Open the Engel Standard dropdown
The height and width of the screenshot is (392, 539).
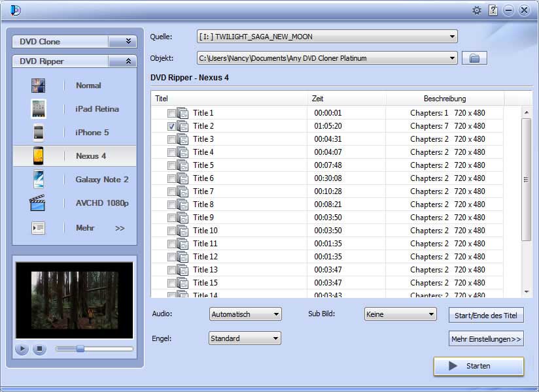tap(245, 338)
